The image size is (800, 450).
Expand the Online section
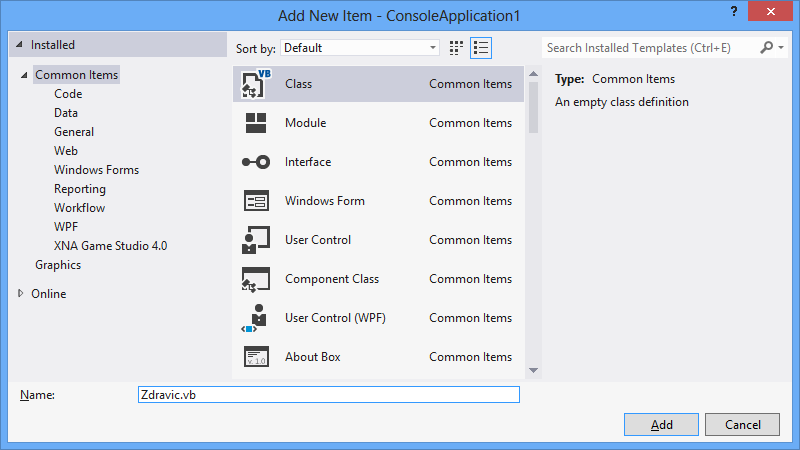22,294
